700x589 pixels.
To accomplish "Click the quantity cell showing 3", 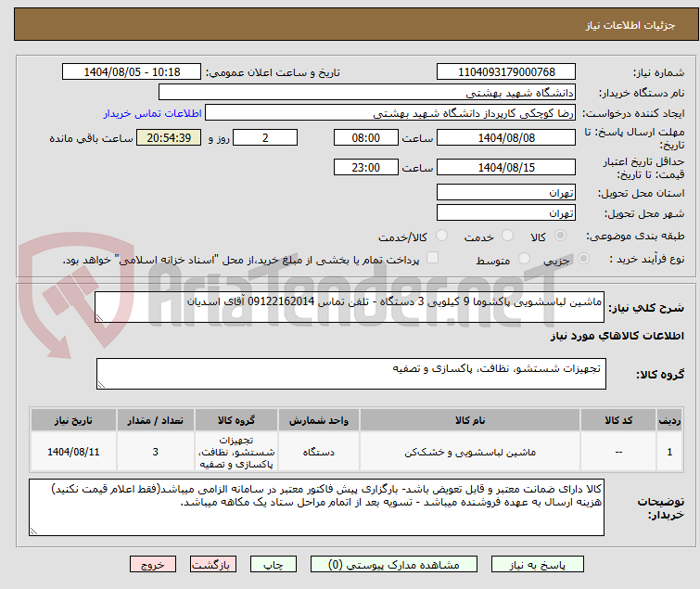I will [156, 452].
